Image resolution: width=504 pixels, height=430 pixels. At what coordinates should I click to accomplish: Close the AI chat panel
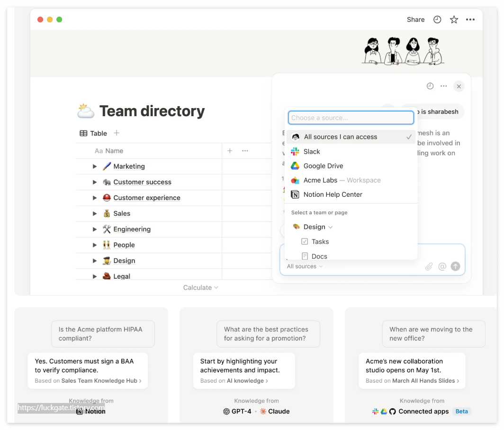pyautogui.click(x=459, y=86)
